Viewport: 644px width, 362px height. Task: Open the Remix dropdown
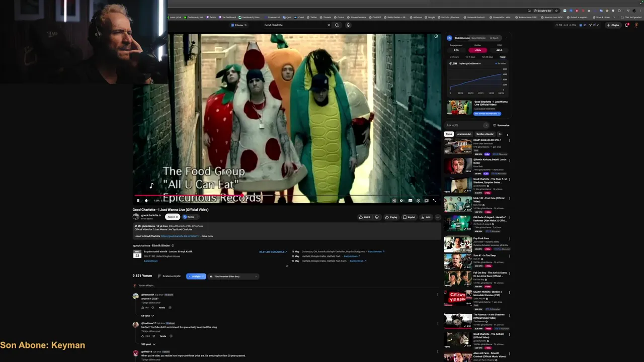(x=191, y=217)
